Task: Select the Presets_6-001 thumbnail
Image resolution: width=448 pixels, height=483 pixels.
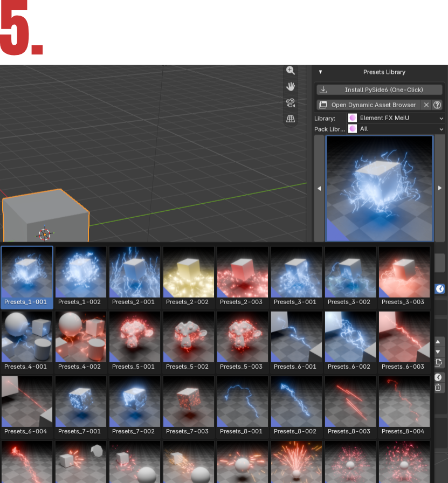Action: (297, 342)
